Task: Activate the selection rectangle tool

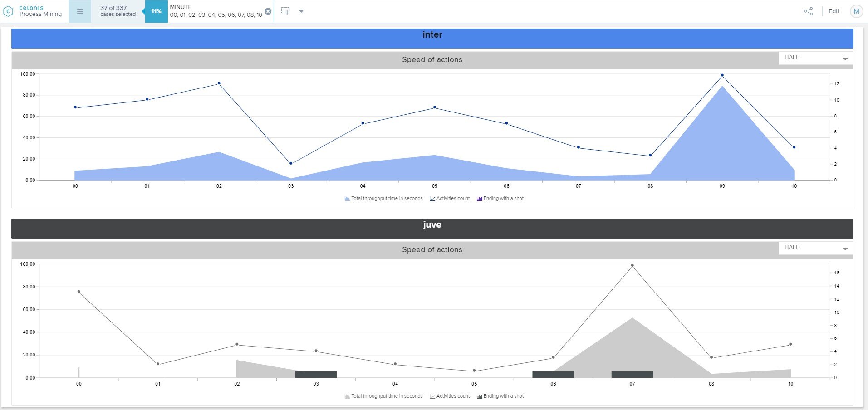Action: coord(285,11)
